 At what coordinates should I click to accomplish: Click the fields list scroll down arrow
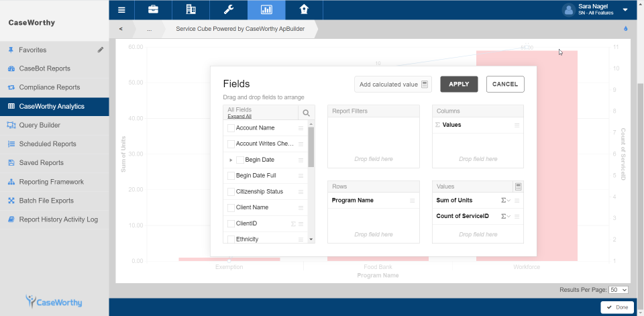(311, 239)
